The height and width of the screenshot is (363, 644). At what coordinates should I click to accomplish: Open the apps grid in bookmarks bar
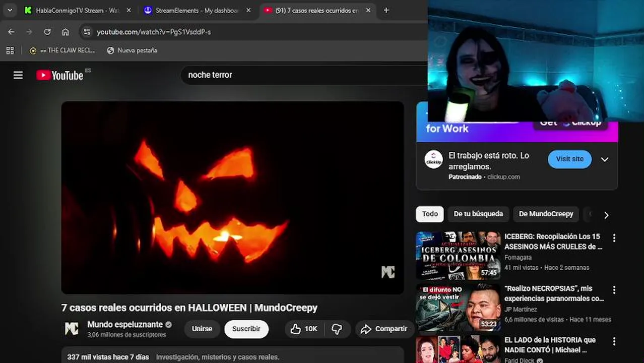click(x=10, y=50)
